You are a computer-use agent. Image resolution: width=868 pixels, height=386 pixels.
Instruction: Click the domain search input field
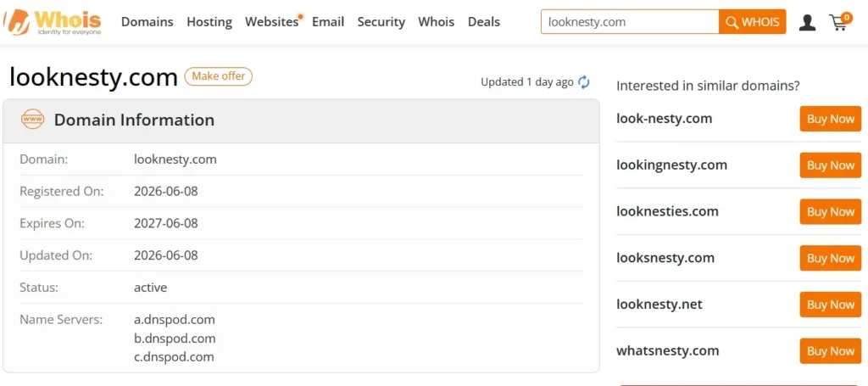[x=630, y=22]
